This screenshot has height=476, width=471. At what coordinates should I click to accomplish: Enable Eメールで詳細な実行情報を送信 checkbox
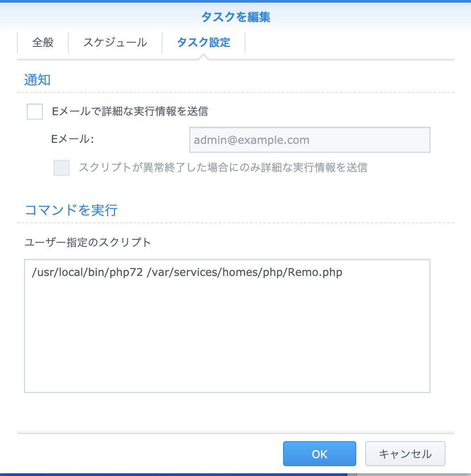[x=34, y=112]
